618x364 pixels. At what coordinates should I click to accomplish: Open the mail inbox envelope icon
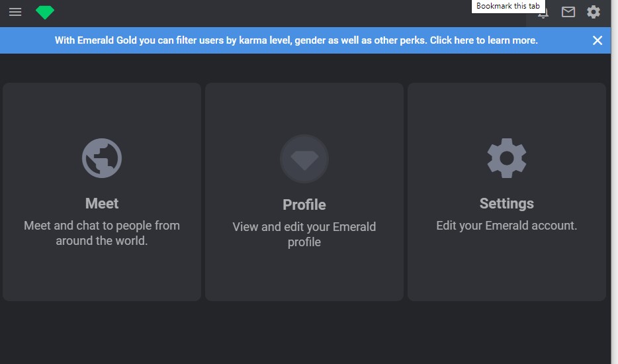pyautogui.click(x=568, y=12)
